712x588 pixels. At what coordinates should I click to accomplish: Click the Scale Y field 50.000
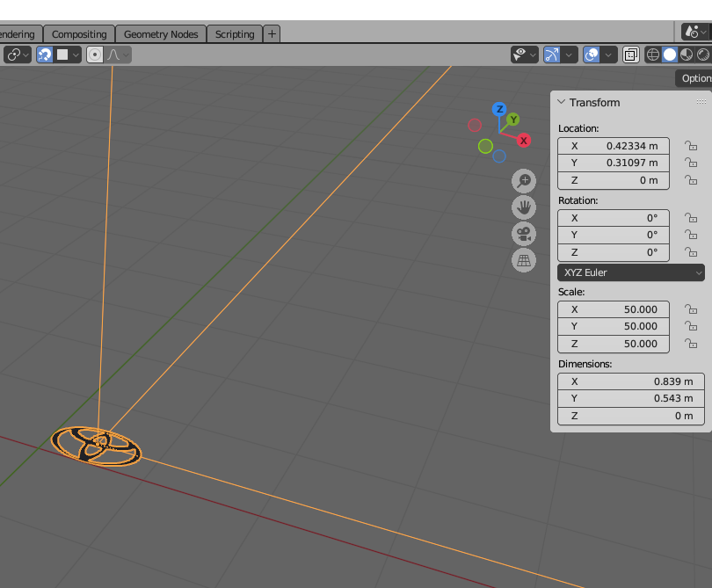point(614,326)
